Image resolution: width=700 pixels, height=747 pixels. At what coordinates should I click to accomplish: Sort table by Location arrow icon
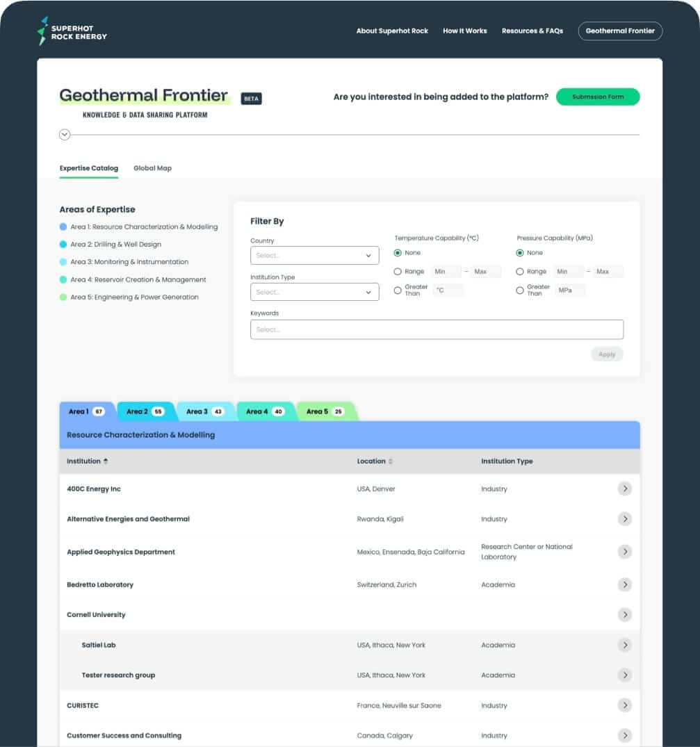pyautogui.click(x=391, y=461)
